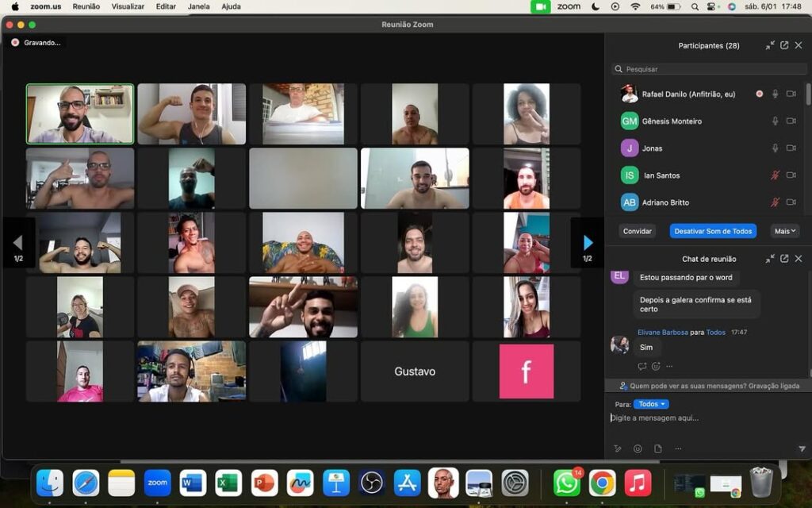Pop out the Chat de reunião panel
Viewport: 812px width, 508px height.
[x=784, y=259]
